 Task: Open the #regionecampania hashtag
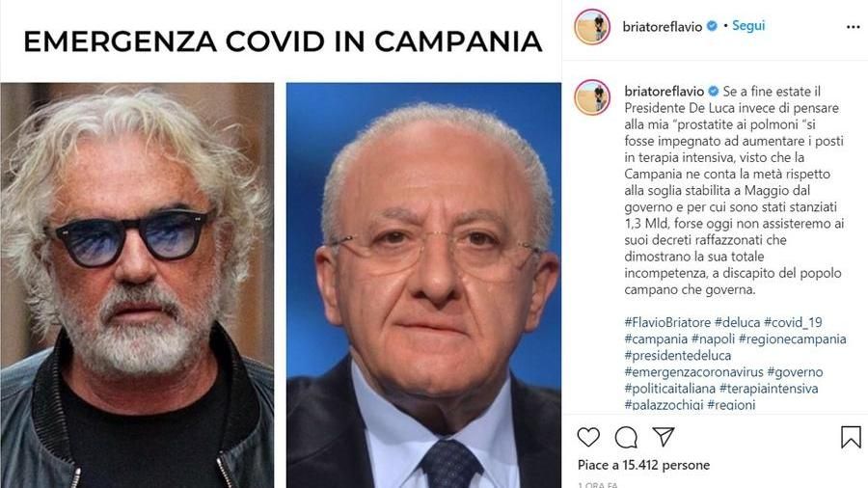(x=792, y=339)
